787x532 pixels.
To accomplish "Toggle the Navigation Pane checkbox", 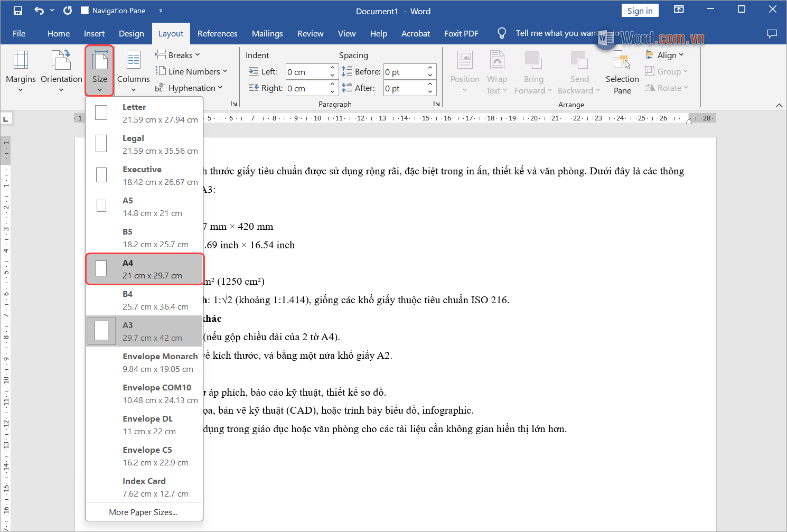I will 85,11.
